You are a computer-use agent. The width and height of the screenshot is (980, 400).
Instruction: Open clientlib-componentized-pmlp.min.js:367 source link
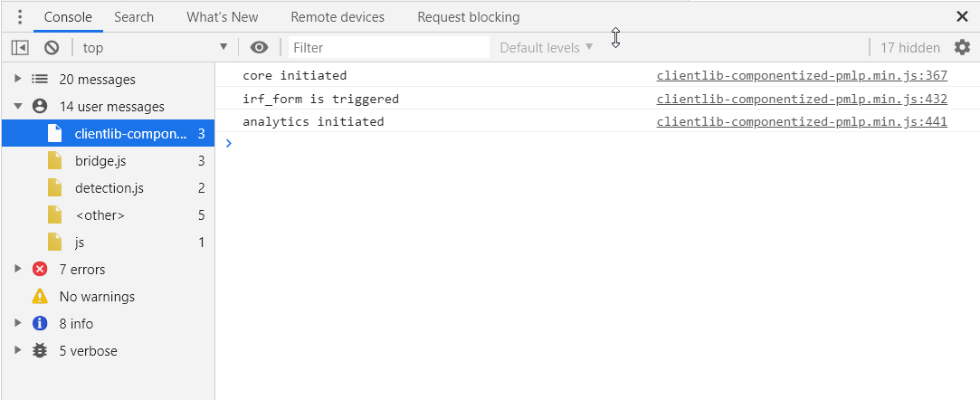tap(802, 76)
